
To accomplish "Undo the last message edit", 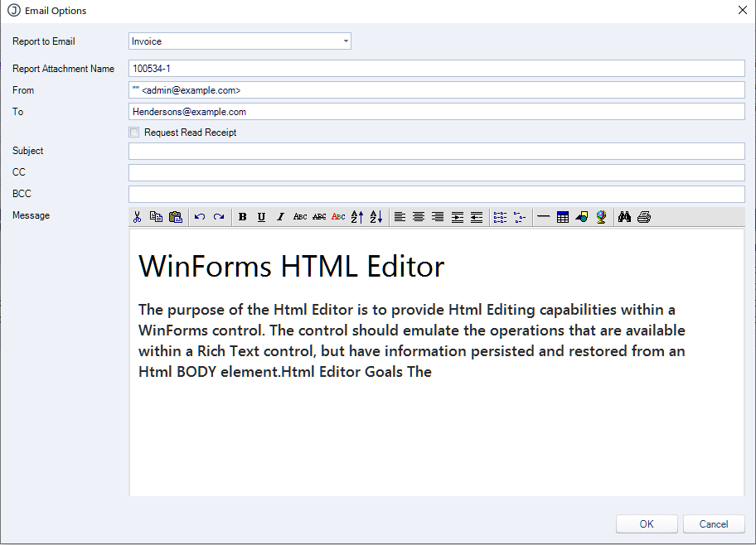I will [200, 217].
